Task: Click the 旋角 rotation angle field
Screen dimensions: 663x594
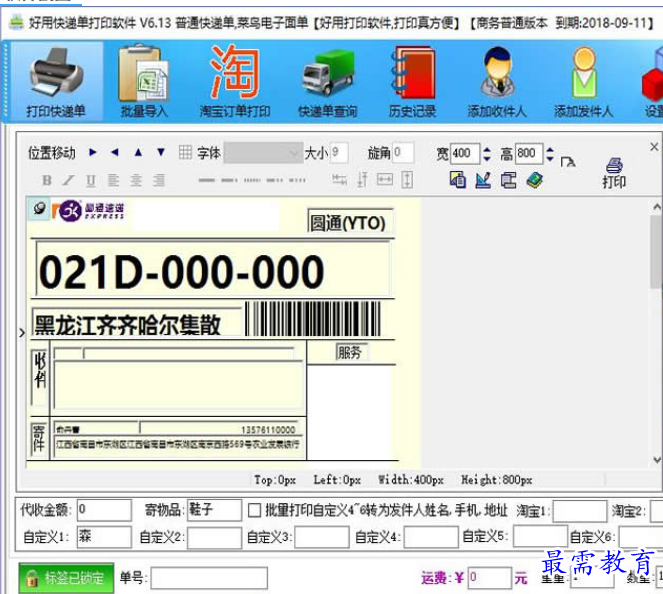Action: (x=403, y=153)
